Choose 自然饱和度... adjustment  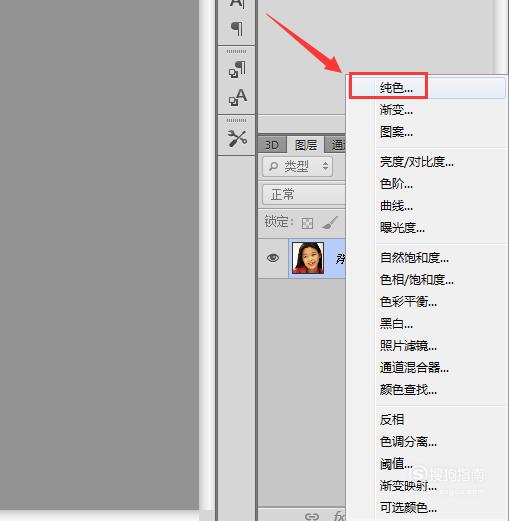[x=427, y=258]
